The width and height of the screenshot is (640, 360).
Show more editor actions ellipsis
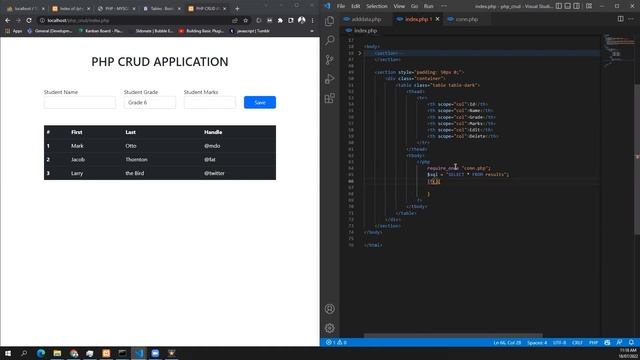point(631,19)
